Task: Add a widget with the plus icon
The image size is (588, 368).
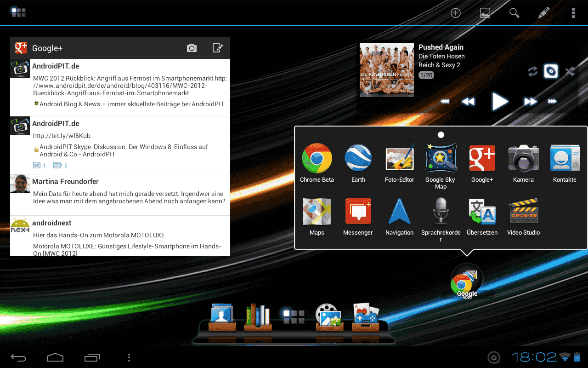Action: tap(455, 13)
